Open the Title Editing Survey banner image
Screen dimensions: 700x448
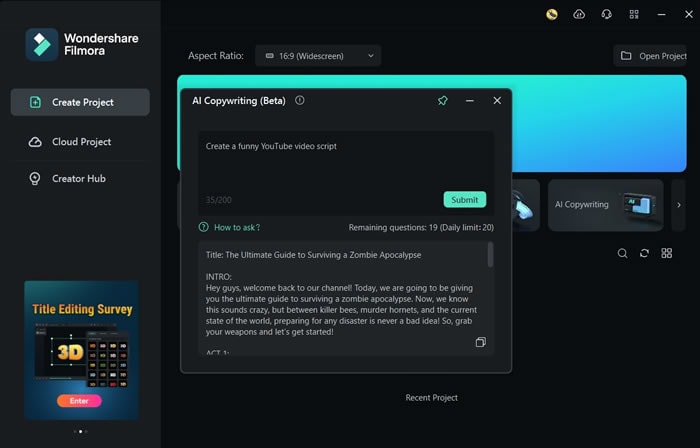tap(82, 350)
